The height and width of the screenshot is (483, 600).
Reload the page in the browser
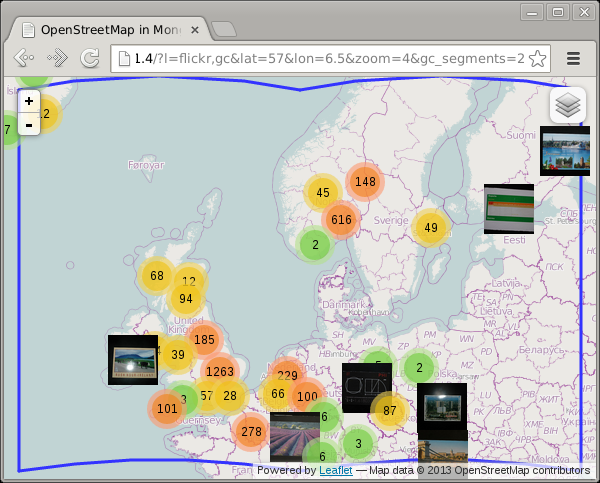(x=90, y=58)
